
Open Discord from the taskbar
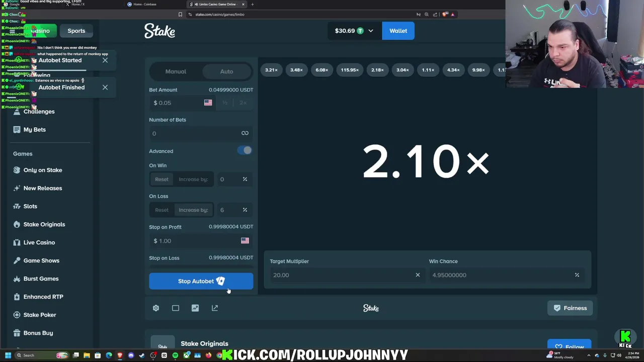tap(131, 355)
